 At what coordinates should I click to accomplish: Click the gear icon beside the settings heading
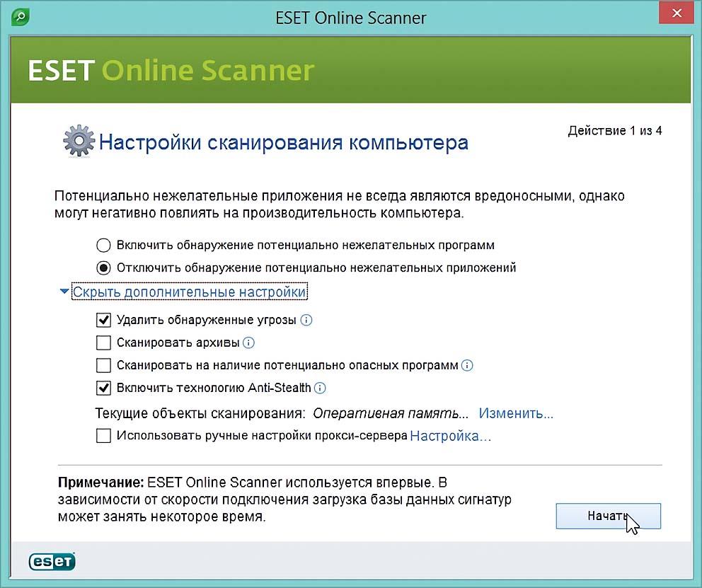pyautogui.click(x=79, y=142)
